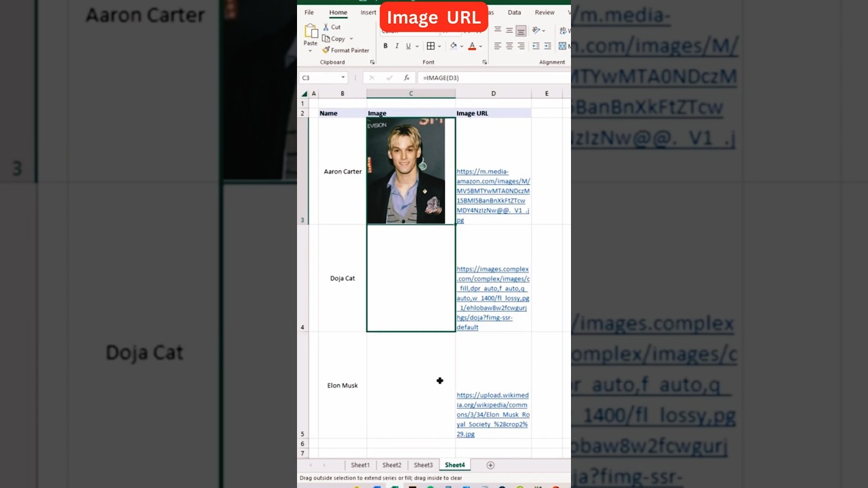The image size is (868, 488).
Task: Switch to the Insert ribbon tab
Action: pyautogui.click(x=368, y=12)
